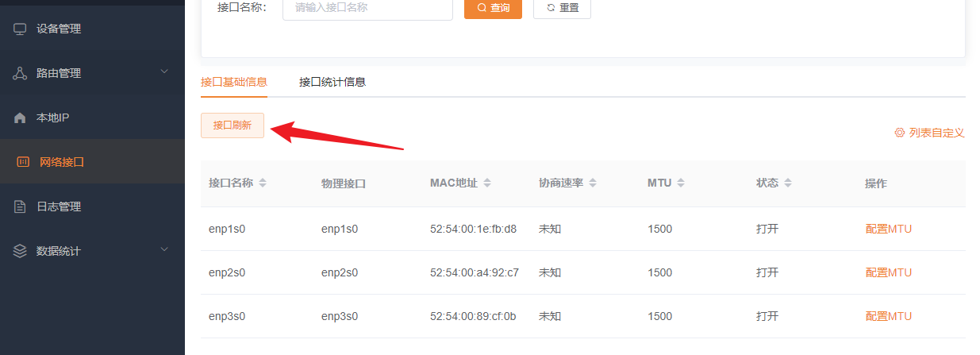This screenshot has height=355, width=980.
Task: Click the routing management network icon
Action: [20, 73]
